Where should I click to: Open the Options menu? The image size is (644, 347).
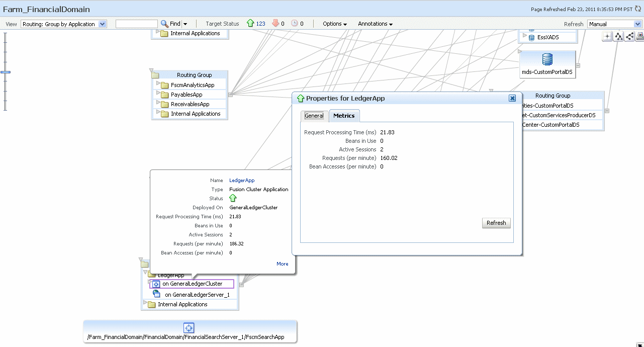(335, 24)
